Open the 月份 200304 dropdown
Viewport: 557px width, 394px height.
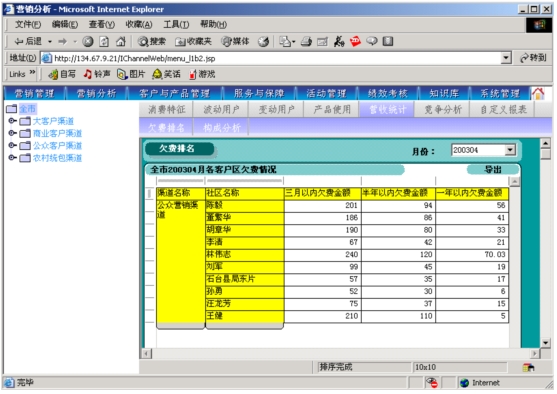510,150
